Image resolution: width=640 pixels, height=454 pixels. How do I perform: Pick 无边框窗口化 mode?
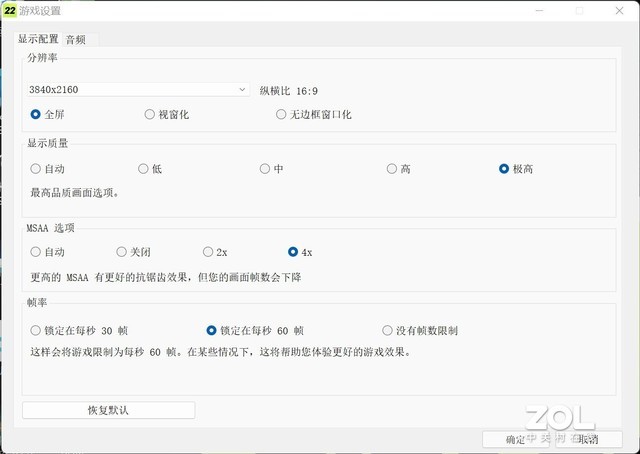[313, 114]
